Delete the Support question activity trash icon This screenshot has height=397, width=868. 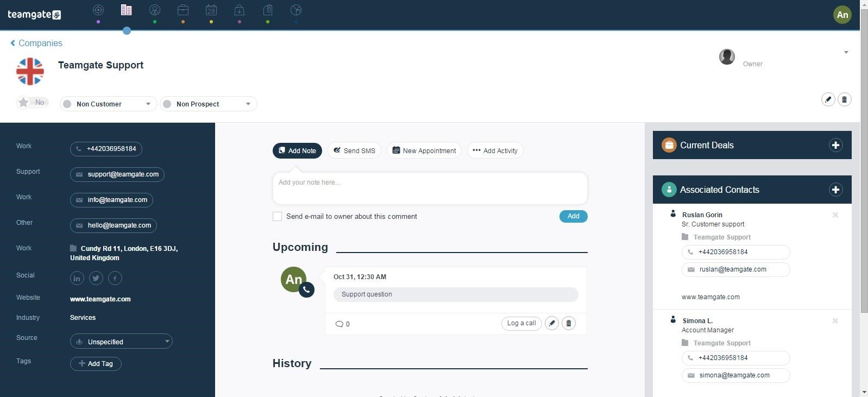click(x=568, y=323)
